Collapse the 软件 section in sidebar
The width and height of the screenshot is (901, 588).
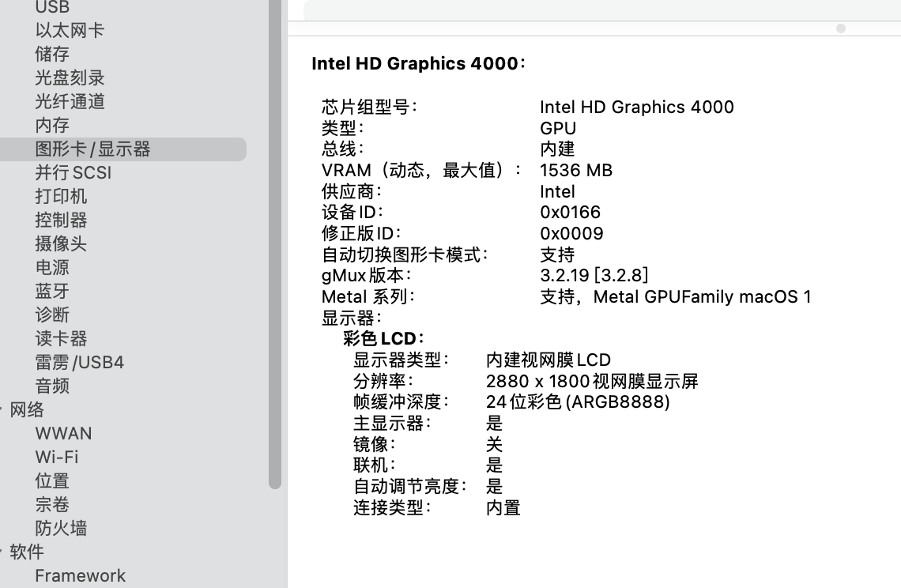pyautogui.click(x=2, y=552)
